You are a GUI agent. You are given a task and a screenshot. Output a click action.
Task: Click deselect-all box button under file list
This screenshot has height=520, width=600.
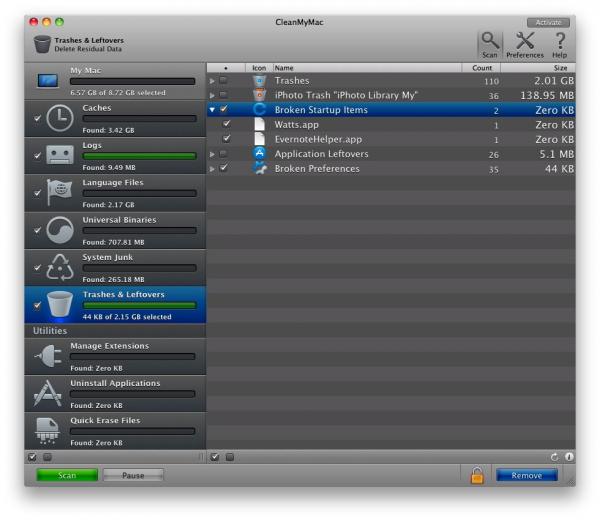point(230,457)
